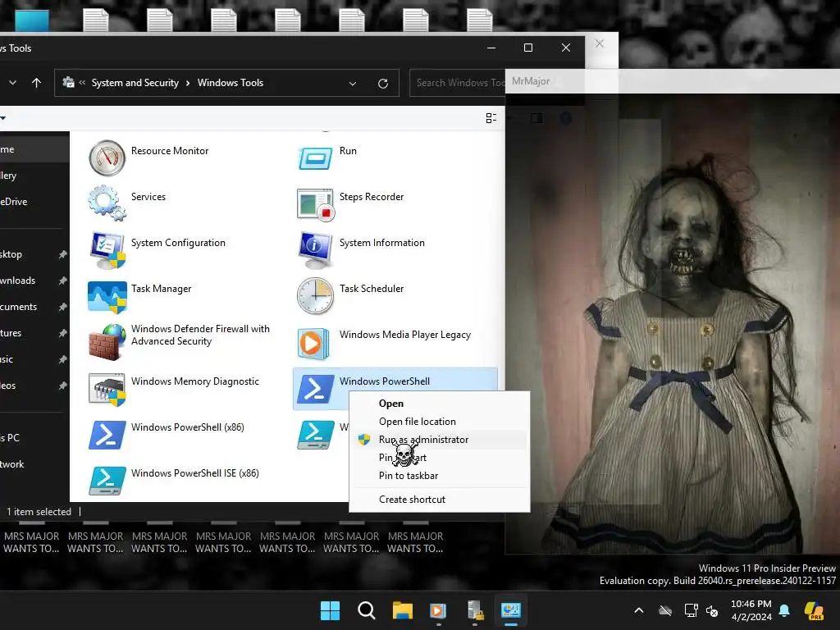Choose Pin to Start
Viewport: 840px width, 630px height.
(440, 458)
